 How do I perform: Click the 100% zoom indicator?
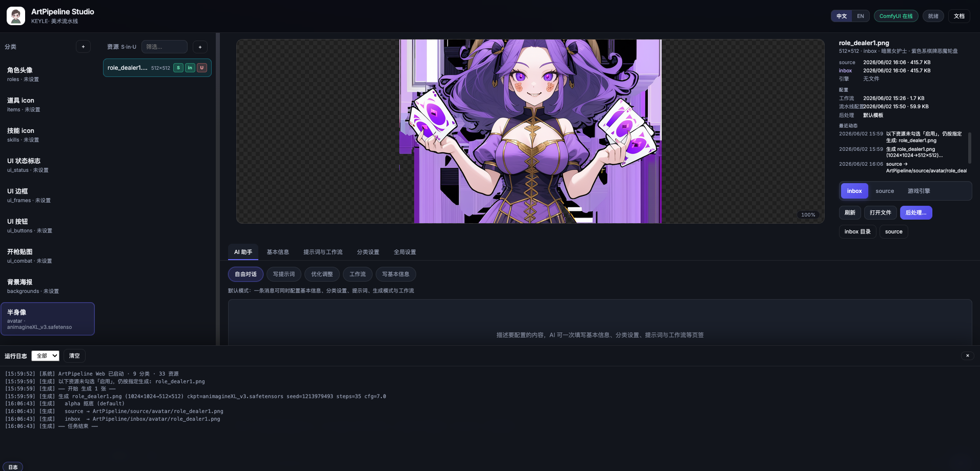pos(808,215)
